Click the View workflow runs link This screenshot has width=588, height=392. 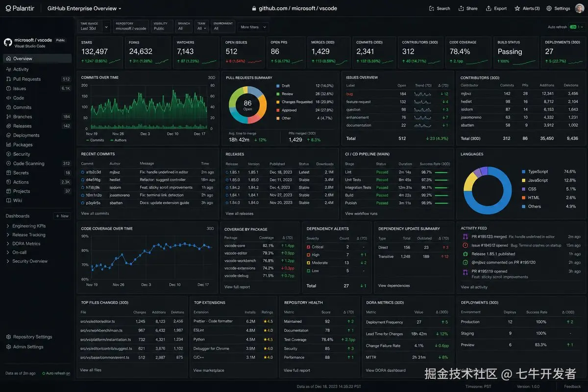pos(361,214)
